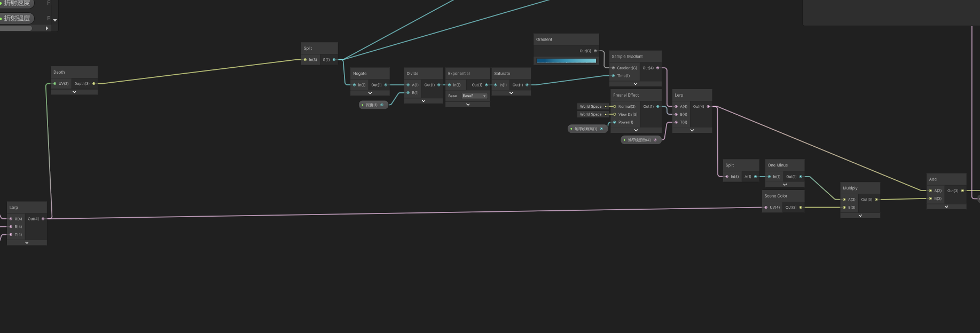Expand the Fresnel Effect node preview chevron
This screenshot has width=980, height=333.
(x=636, y=130)
